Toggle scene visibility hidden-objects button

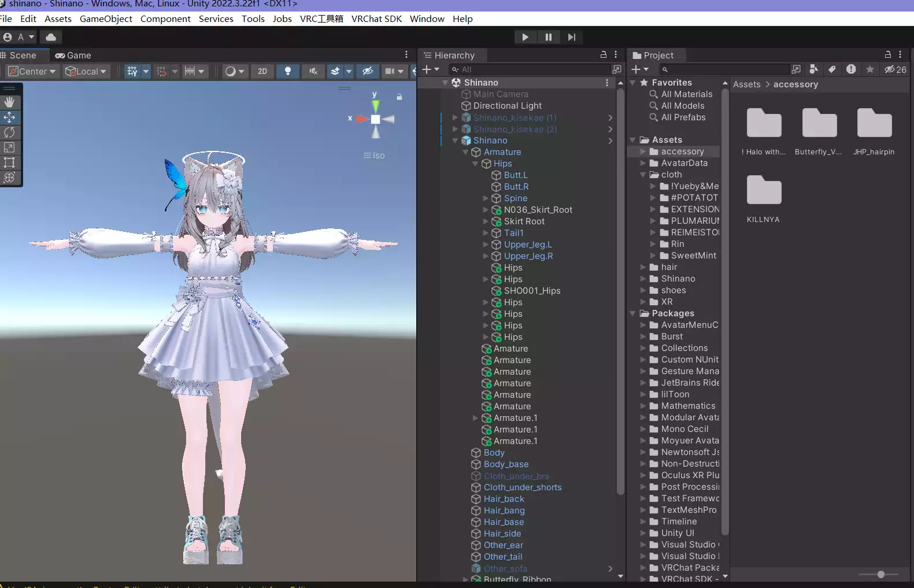click(x=367, y=71)
